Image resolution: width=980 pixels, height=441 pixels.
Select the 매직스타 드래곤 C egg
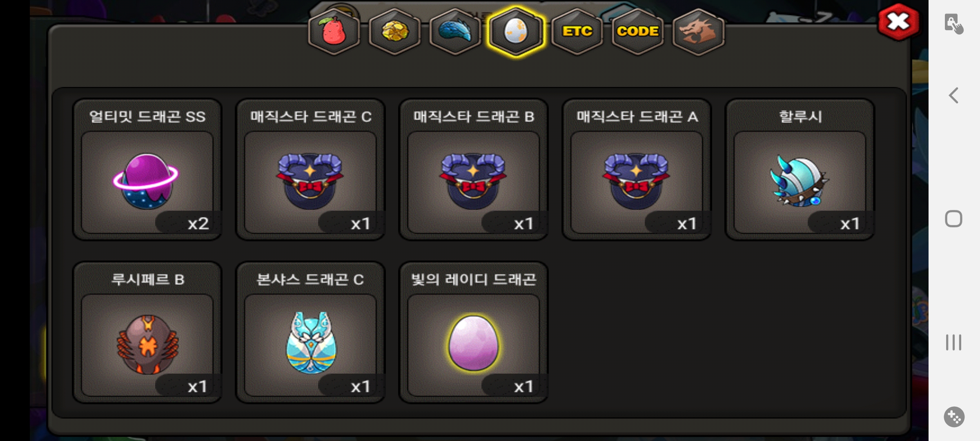point(310,169)
